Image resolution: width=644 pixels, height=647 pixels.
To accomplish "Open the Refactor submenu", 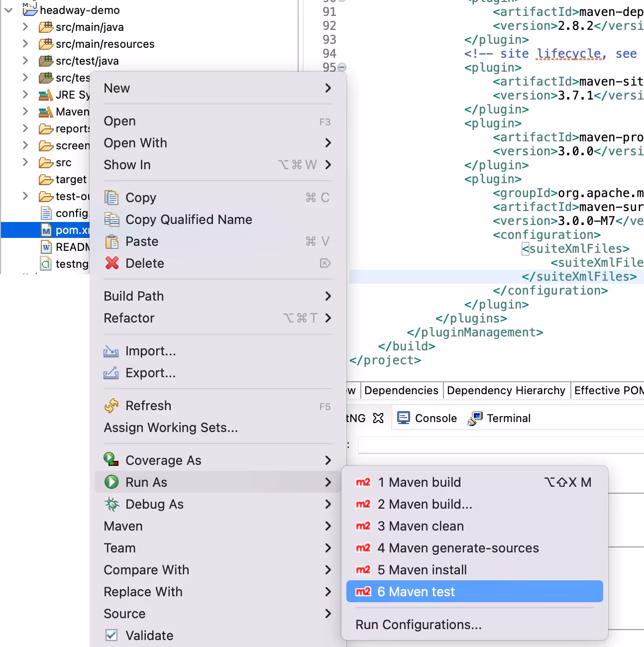I will coord(217,318).
